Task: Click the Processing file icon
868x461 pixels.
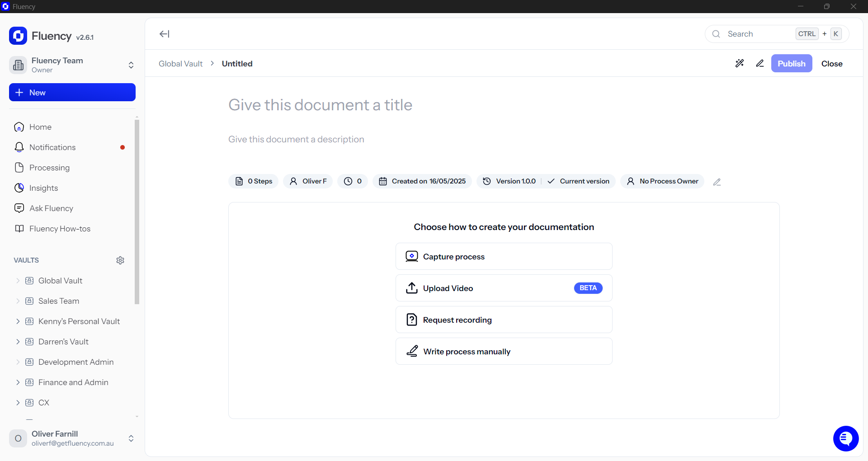Action: [19, 168]
